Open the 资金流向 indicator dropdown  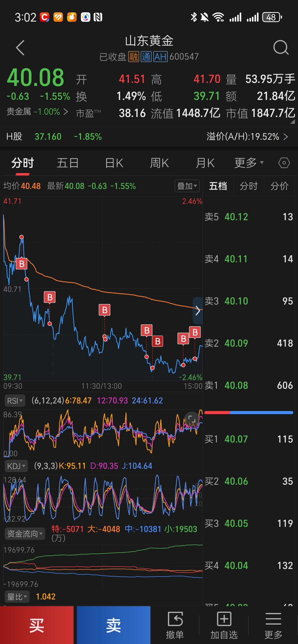coord(25,533)
